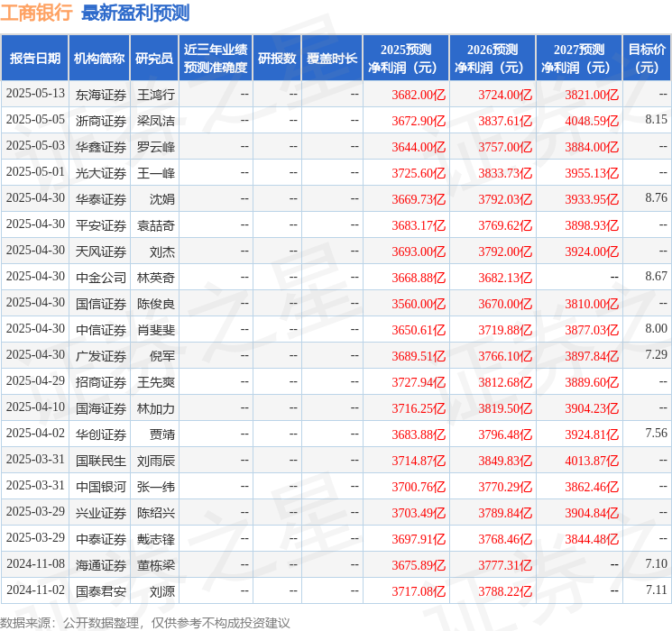This screenshot has width=672, height=631.
Task: Click target price 7.11
Action: tap(656, 590)
